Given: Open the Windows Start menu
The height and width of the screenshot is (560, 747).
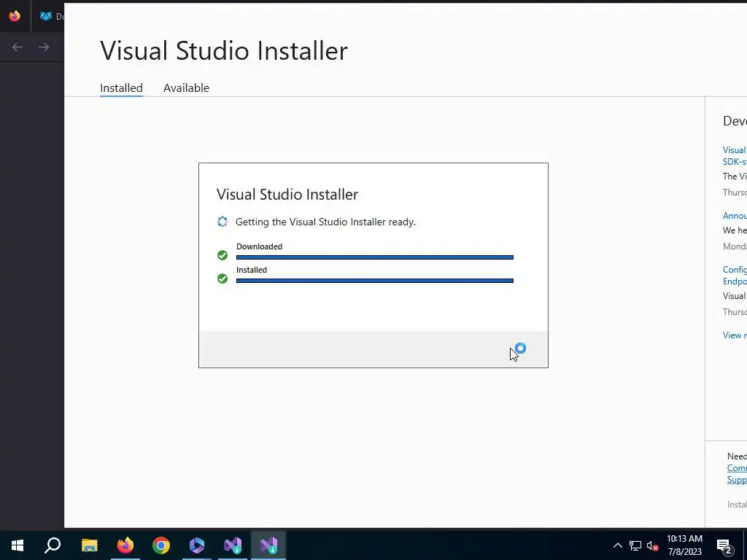Looking at the screenshot, I should (18, 545).
